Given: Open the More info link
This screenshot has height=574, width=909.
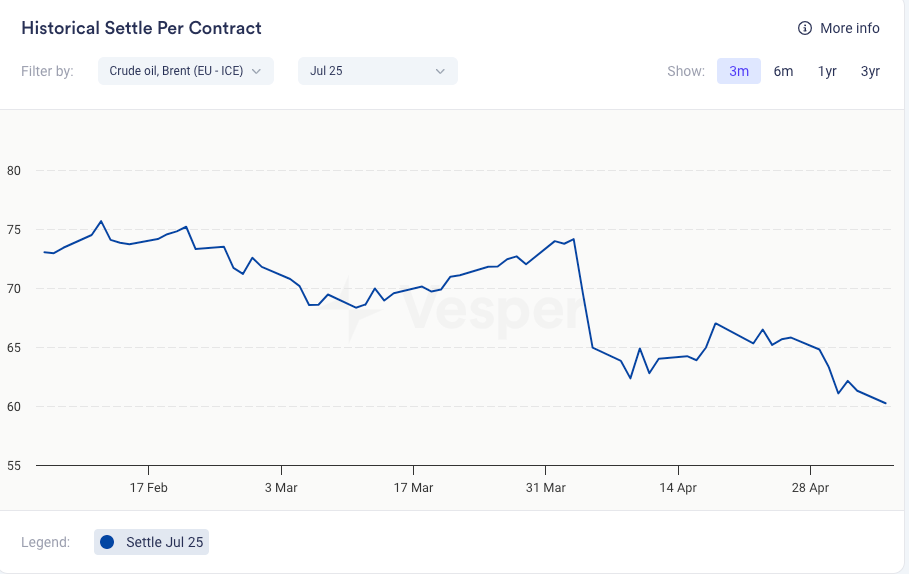Looking at the screenshot, I should point(849,28).
